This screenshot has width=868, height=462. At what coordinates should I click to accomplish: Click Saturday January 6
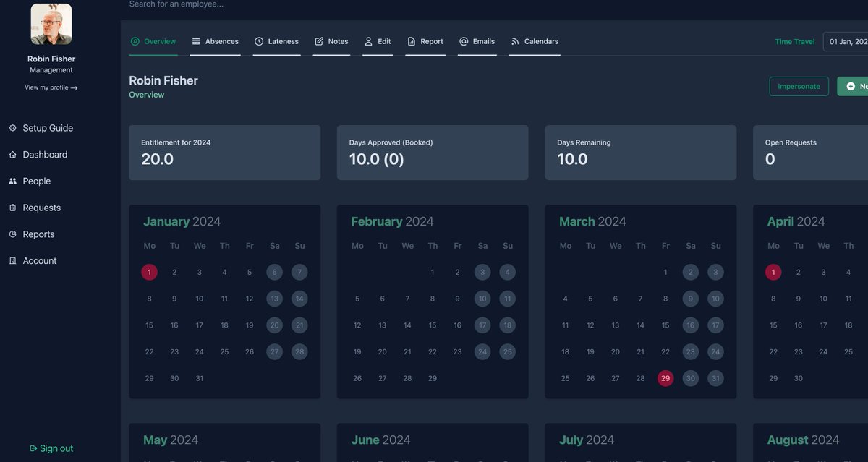(x=274, y=273)
